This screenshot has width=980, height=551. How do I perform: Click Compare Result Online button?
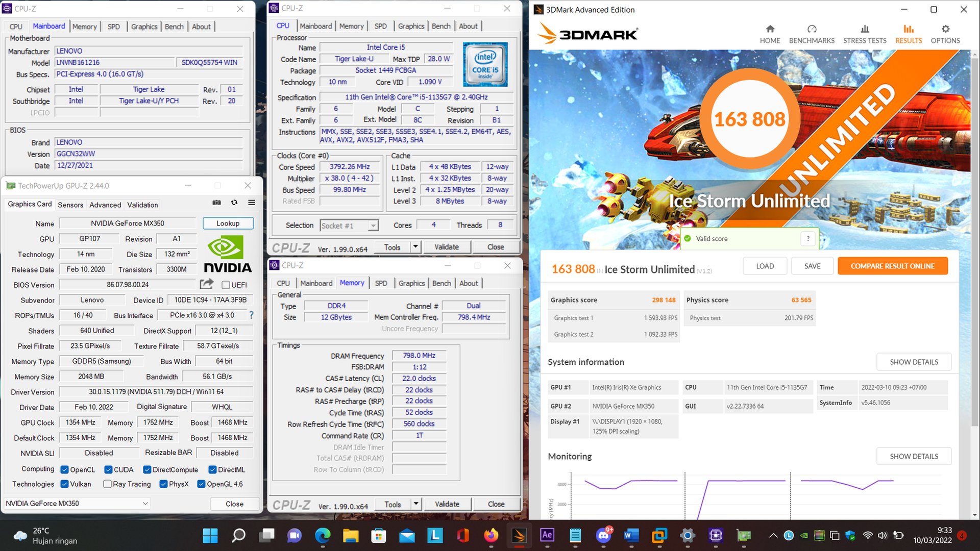[892, 266]
